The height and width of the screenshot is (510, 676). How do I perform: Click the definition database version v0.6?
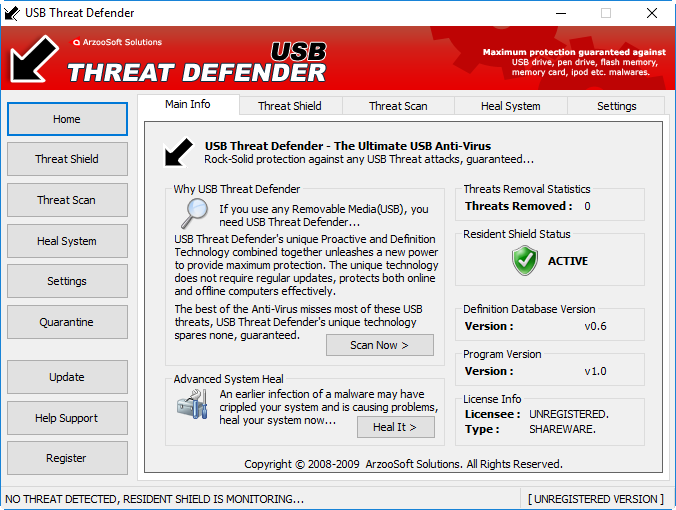(595, 326)
